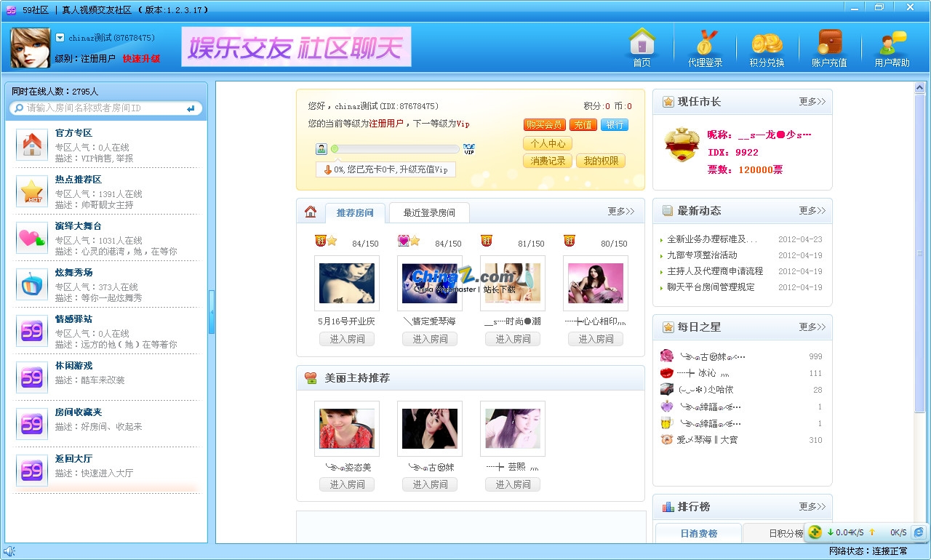
Task: Open news item 聊天平台房间管理规定
Action: [711, 287]
